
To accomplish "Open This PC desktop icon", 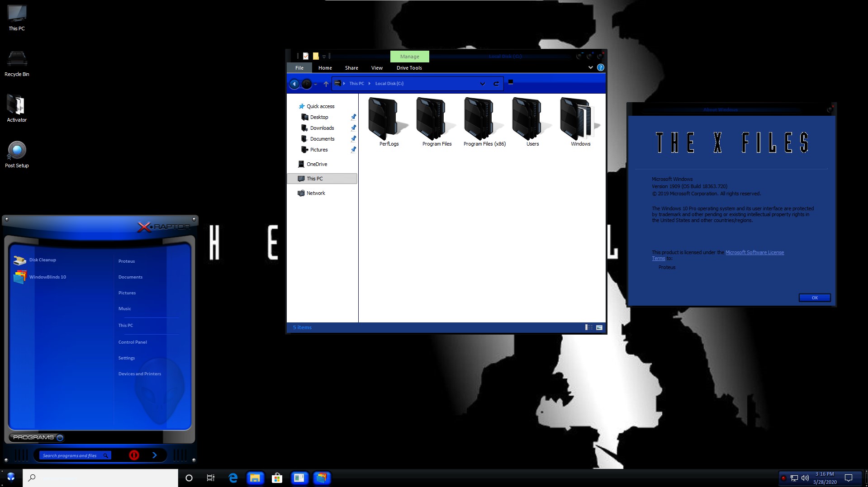I will click(17, 18).
